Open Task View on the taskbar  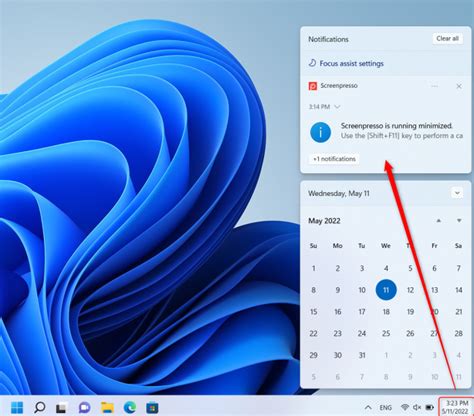pyautogui.click(x=62, y=407)
